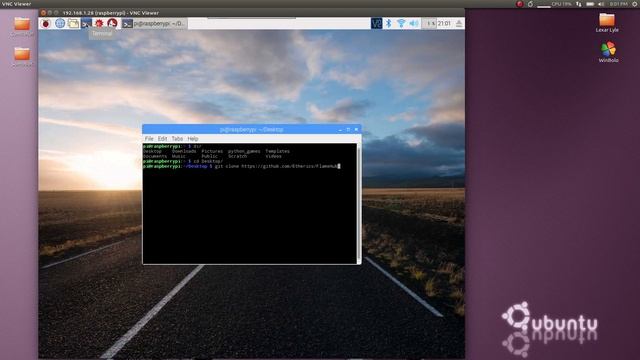This screenshot has height=360, width=640.
Task: Open the Lexar Lyle folder on Ubuntu desktop
Action: pos(607,23)
